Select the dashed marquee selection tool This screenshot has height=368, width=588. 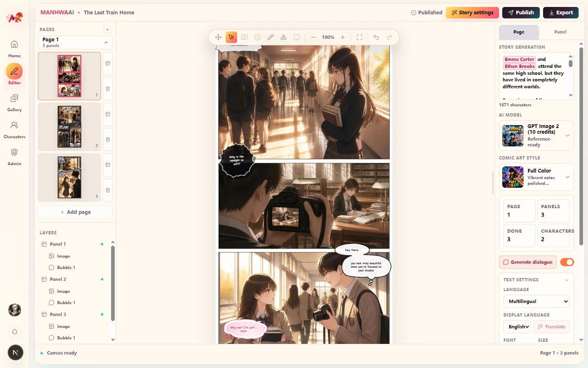297,37
